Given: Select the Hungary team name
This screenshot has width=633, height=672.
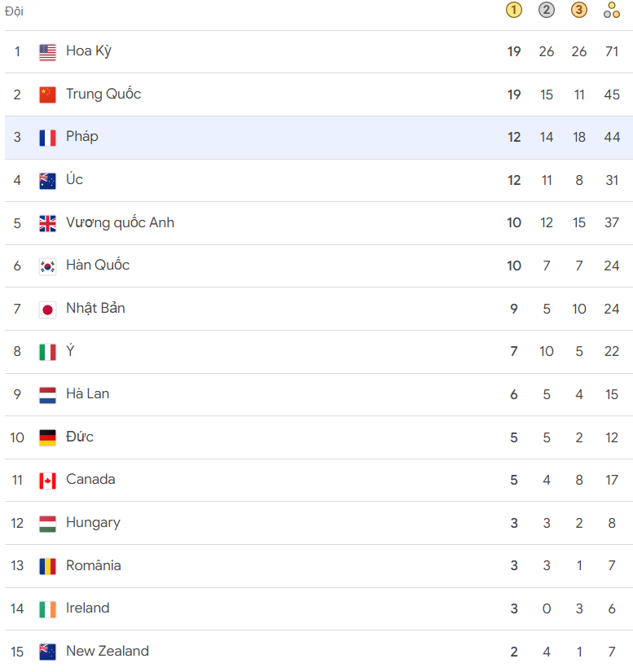Looking at the screenshot, I should pos(93,523).
